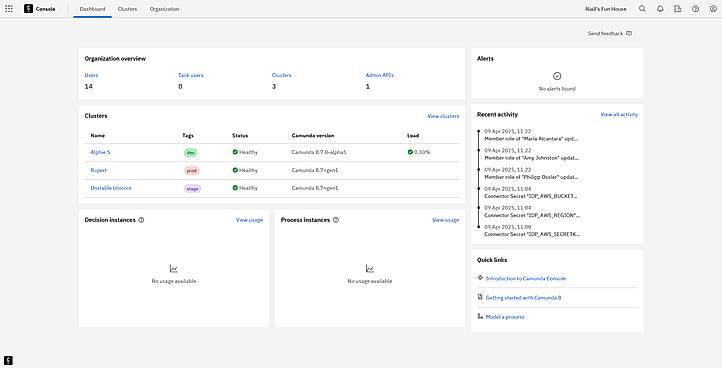Click the Load column header
This screenshot has height=368, width=722.
click(413, 135)
